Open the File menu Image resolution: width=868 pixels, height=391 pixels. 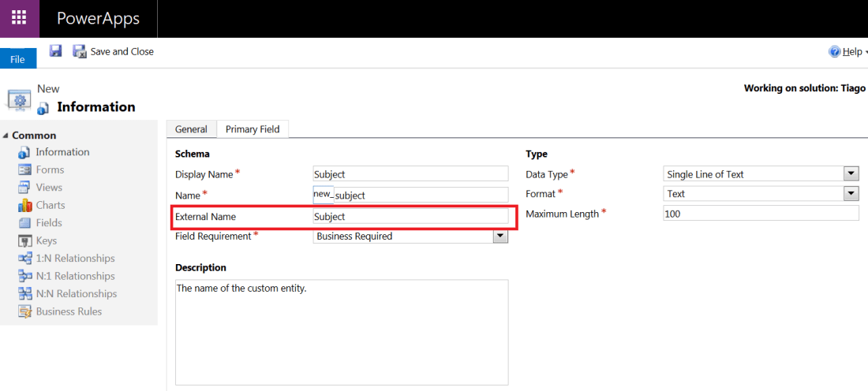point(17,59)
